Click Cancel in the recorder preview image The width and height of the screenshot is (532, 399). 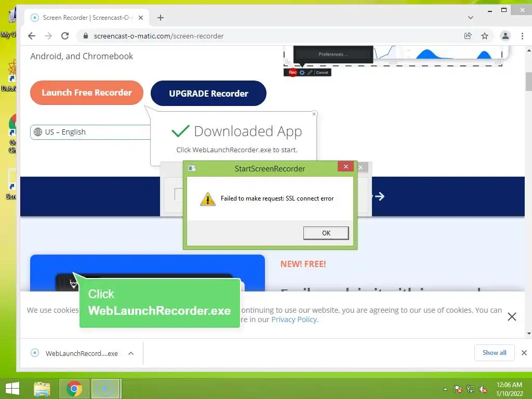[x=322, y=72]
